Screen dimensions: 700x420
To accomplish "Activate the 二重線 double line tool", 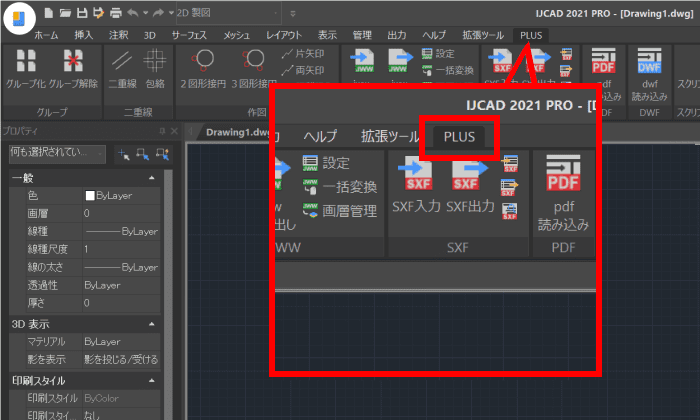I will click(x=122, y=69).
